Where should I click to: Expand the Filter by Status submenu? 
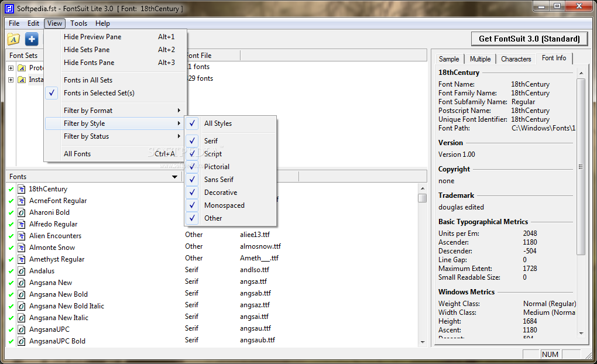point(115,136)
